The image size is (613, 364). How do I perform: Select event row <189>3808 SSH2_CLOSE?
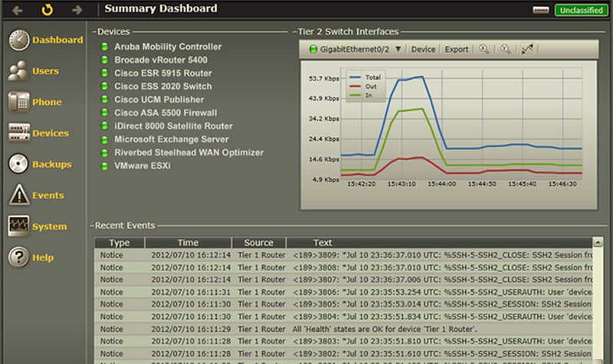(343, 267)
